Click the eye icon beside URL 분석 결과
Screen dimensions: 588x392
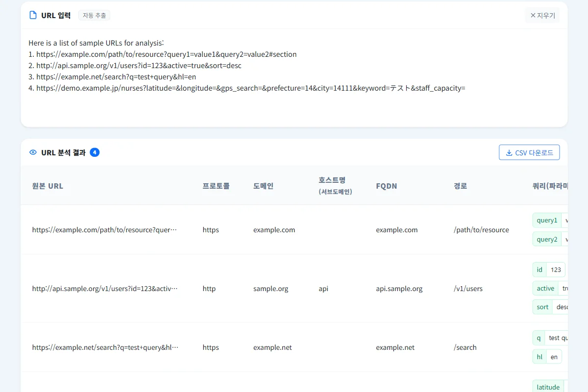pos(33,152)
